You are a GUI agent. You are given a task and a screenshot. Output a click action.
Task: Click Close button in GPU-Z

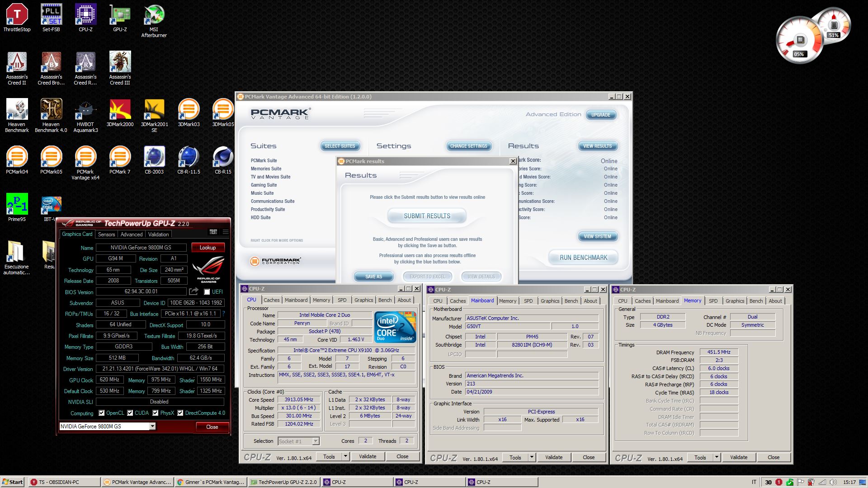point(212,427)
